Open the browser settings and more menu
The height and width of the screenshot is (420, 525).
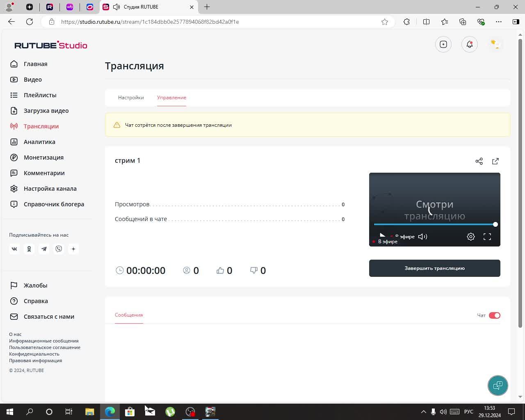click(499, 22)
